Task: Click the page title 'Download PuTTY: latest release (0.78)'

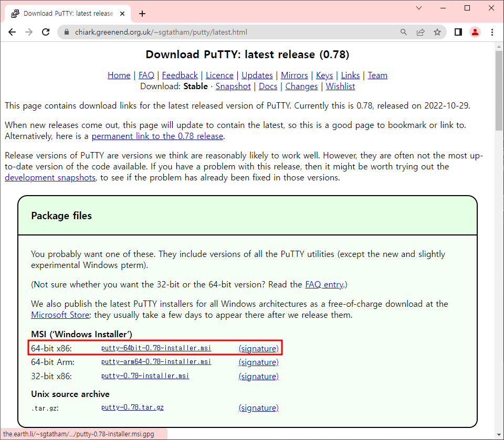Action: click(x=247, y=55)
